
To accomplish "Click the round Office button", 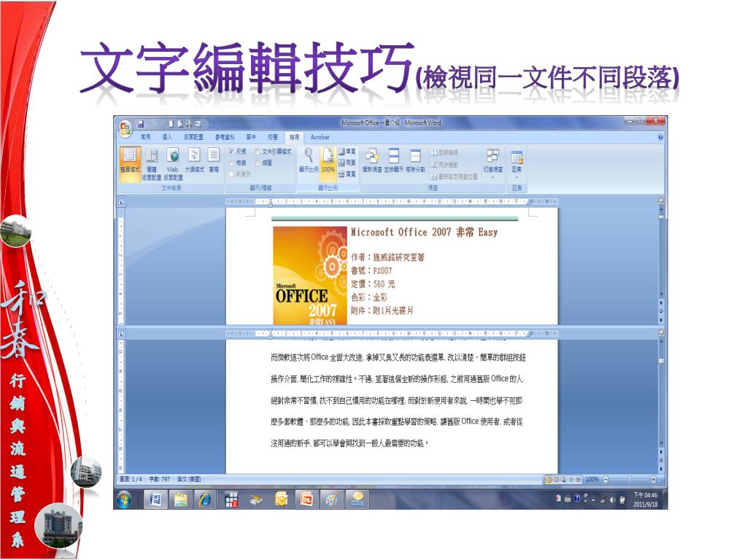I will (x=125, y=128).
